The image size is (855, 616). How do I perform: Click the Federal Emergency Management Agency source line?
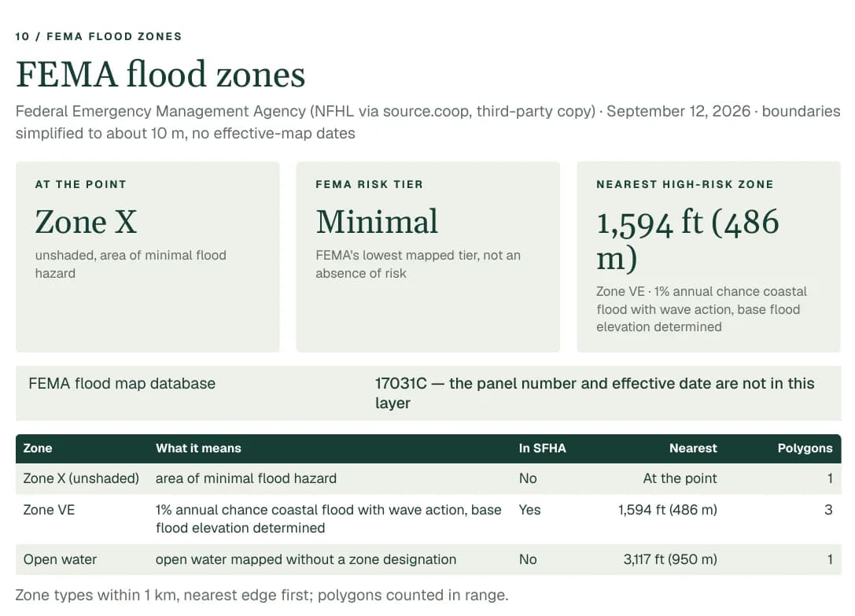point(428,122)
